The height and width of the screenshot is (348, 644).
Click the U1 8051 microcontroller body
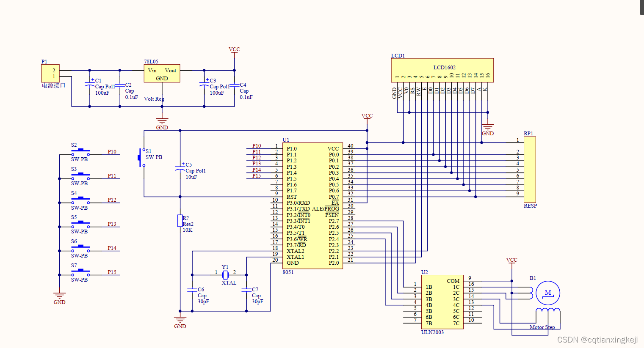pyautogui.click(x=312, y=206)
